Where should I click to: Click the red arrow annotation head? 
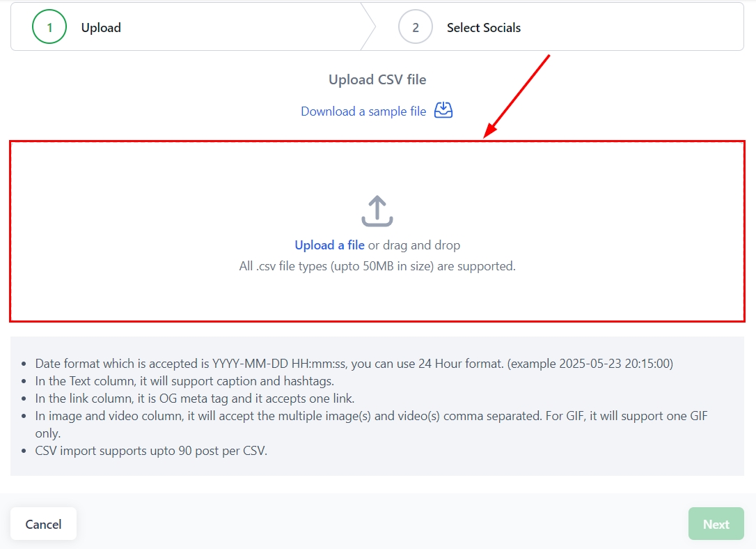pos(491,131)
